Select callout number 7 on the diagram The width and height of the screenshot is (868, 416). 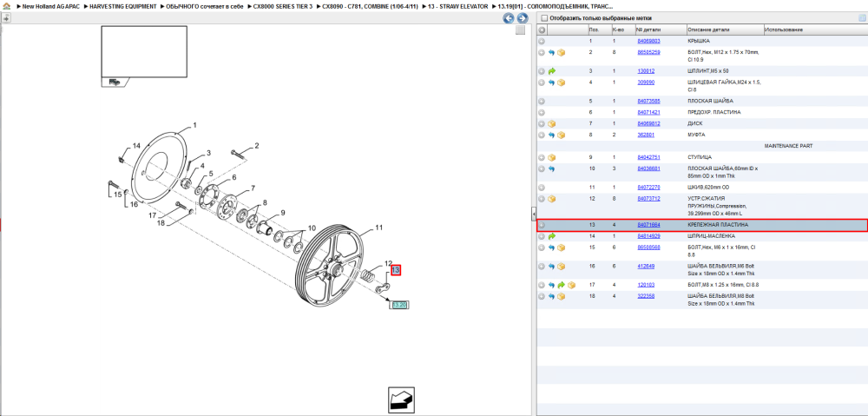(x=253, y=188)
